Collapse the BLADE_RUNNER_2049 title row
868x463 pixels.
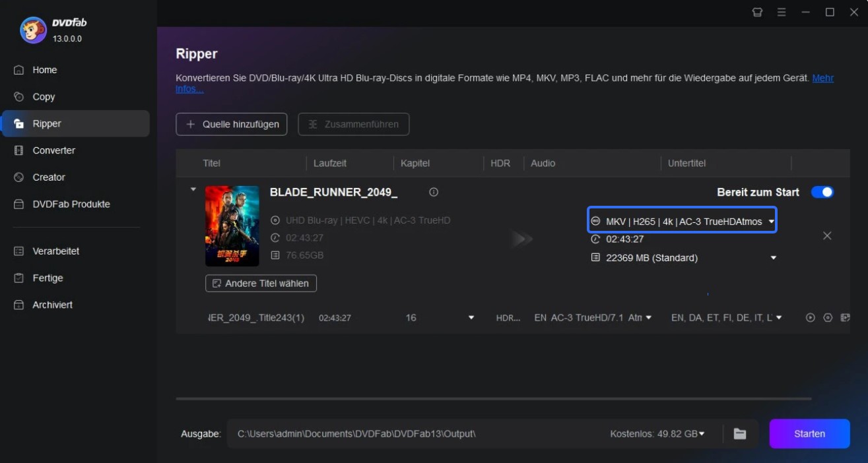pos(193,189)
